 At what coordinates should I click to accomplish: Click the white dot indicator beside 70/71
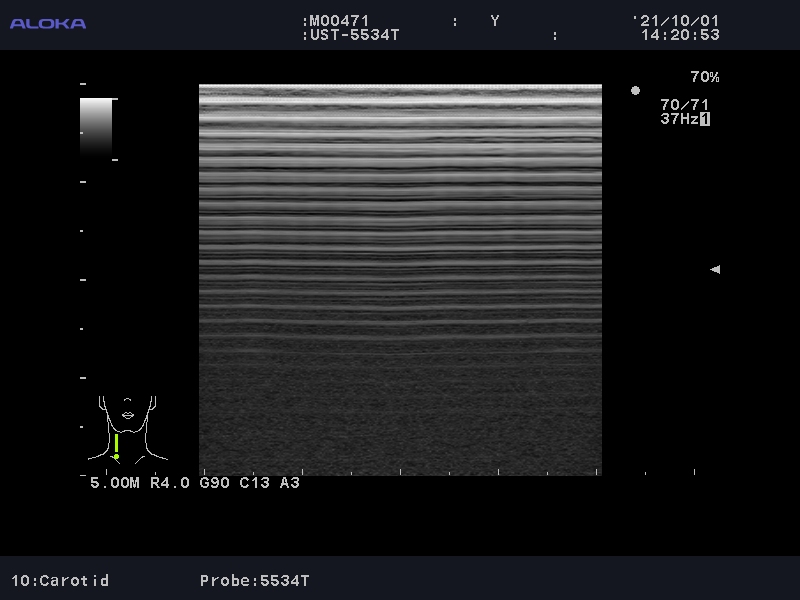[635, 91]
